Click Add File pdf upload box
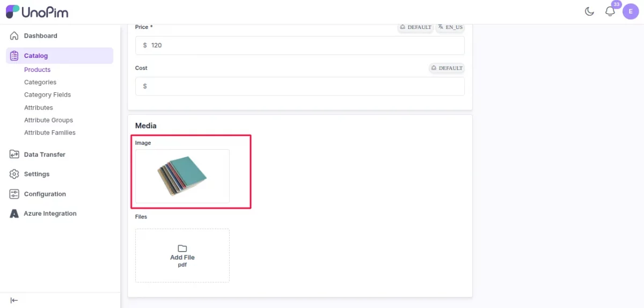 coord(182,255)
